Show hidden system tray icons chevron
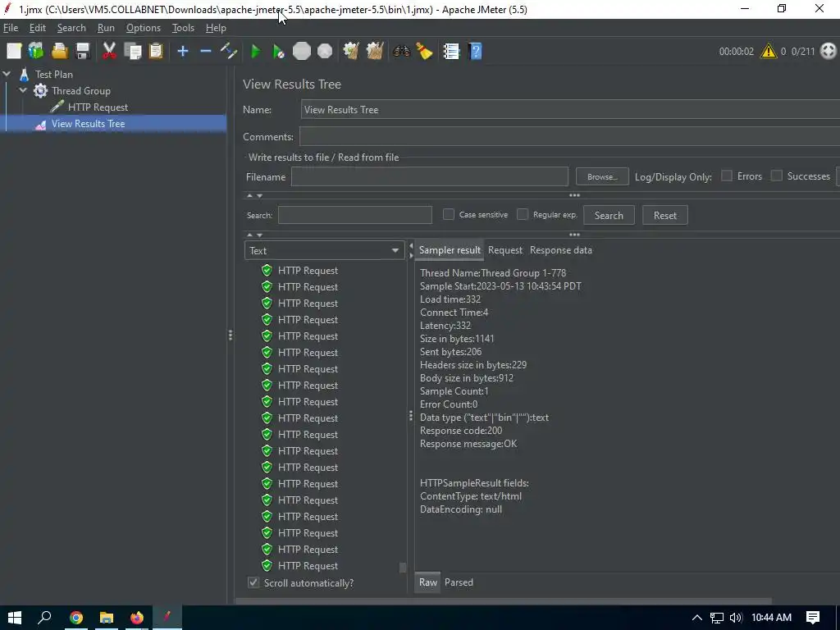Viewport: 840px width, 630px height. pos(697,618)
